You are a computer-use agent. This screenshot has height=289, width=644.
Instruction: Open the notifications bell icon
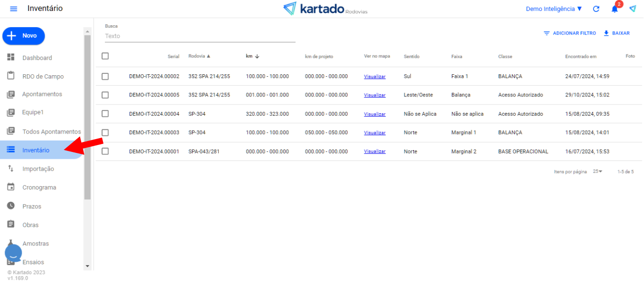coord(615,9)
